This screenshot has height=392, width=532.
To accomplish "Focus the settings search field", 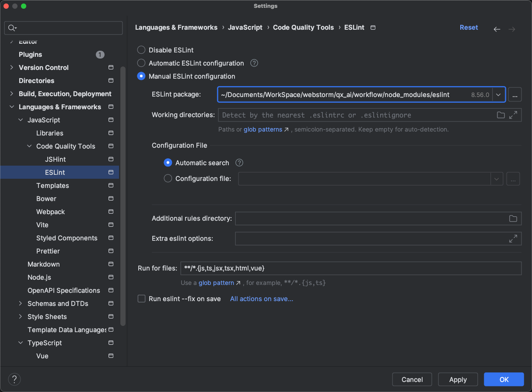I will pos(63,28).
